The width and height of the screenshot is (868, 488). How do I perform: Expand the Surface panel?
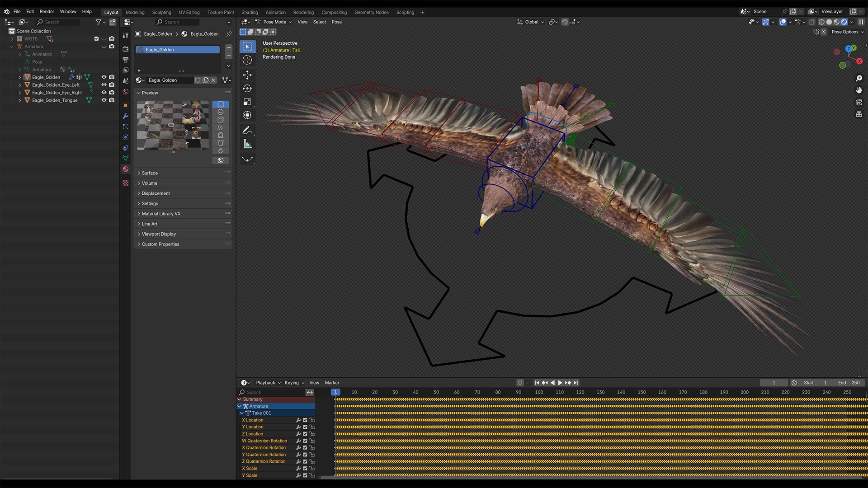coord(183,173)
